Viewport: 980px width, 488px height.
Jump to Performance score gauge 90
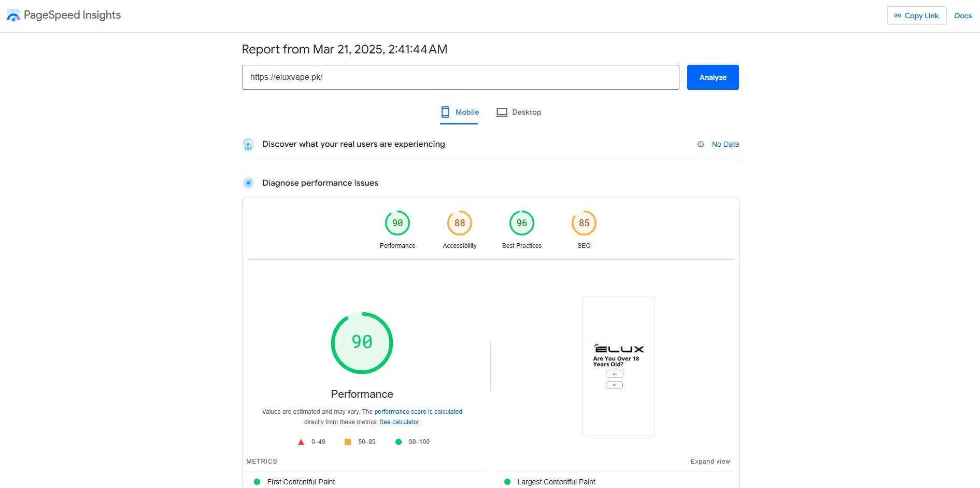point(397,223)
